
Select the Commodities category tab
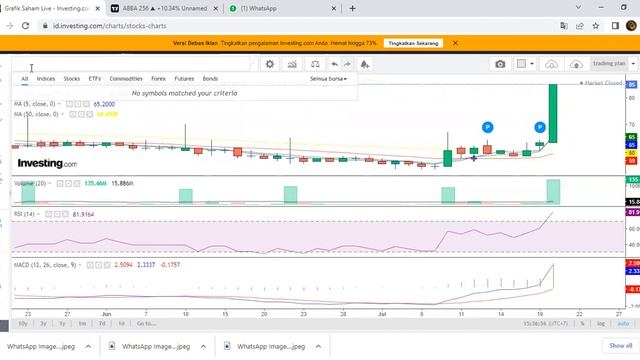126,79
